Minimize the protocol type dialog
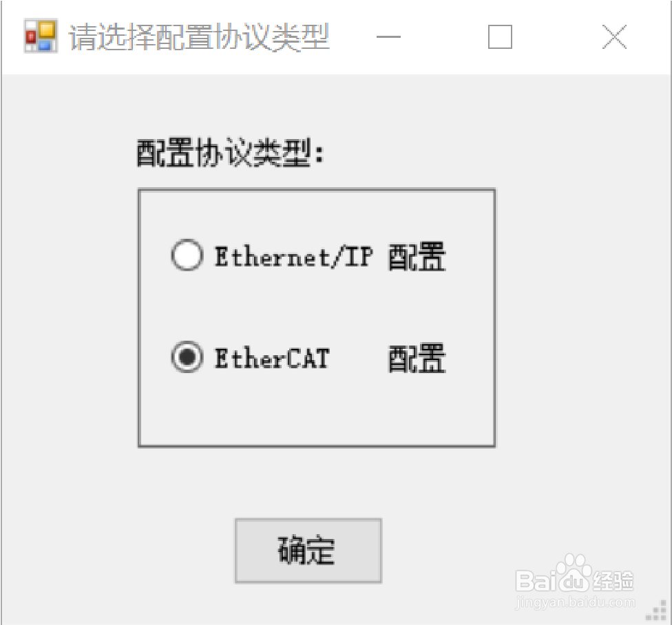672x625 pixels. 388,37
